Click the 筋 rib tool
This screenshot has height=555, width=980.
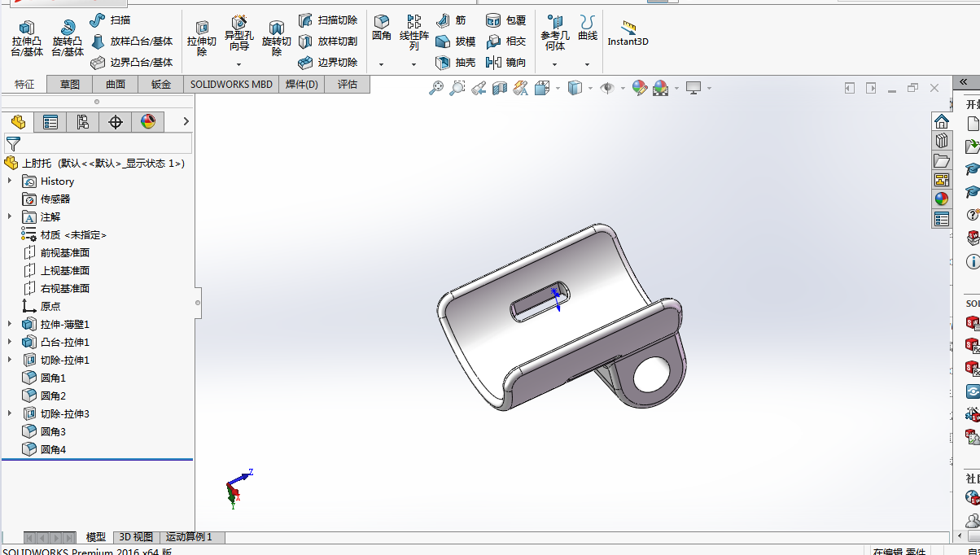coord(451,20)
